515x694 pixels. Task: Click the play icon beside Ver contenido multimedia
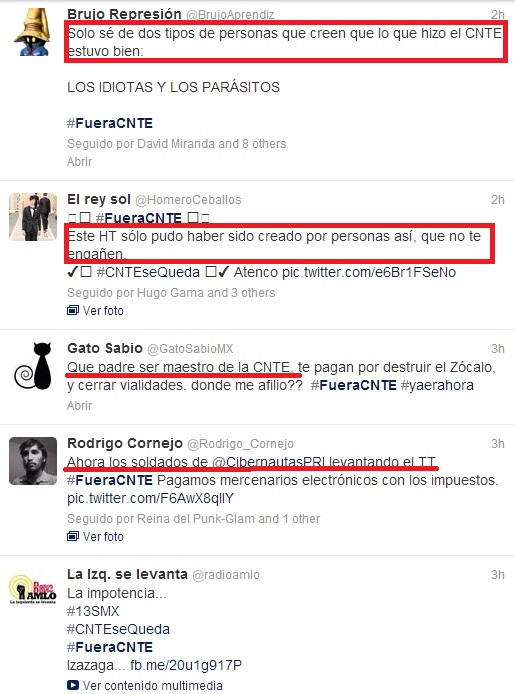click(x=73, y=685)
